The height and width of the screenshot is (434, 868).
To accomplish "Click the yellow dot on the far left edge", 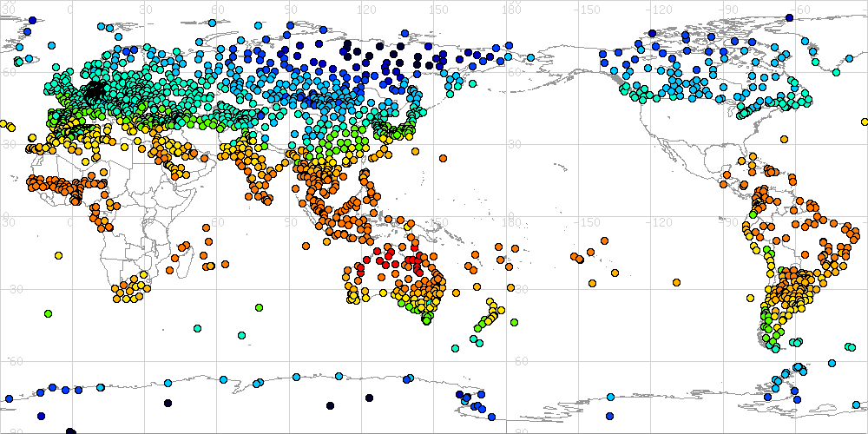I will pos(3,124).
